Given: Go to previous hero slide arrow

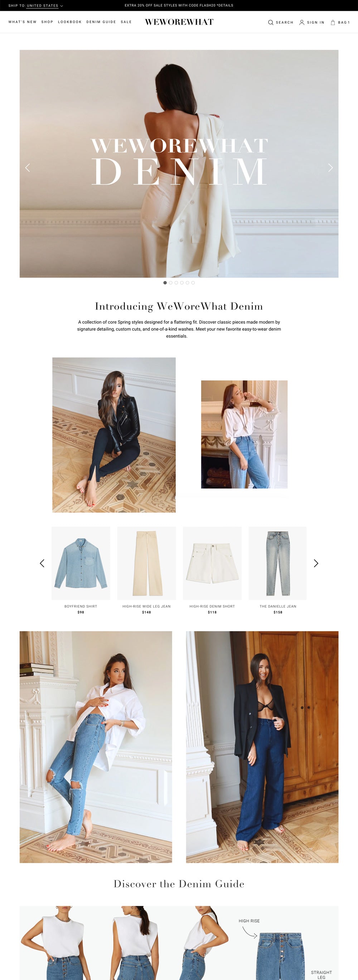Looking at the screenshot, I should pyautogui.click(x=27, y=168).
